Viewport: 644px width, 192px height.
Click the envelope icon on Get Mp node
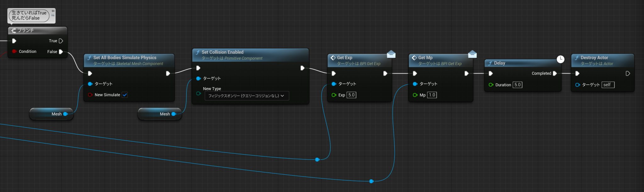(x=472, y=54)
